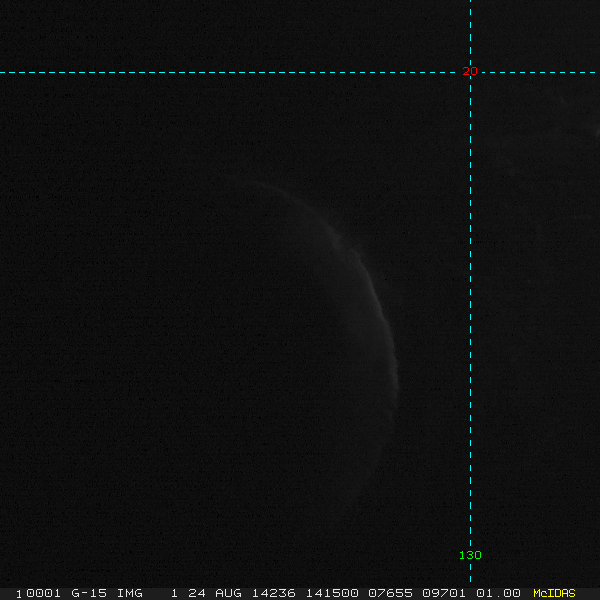The height and width of the screenshot is (600, 600).
Task: Click the 09701 element coordinate
Action: coord(444,593)
